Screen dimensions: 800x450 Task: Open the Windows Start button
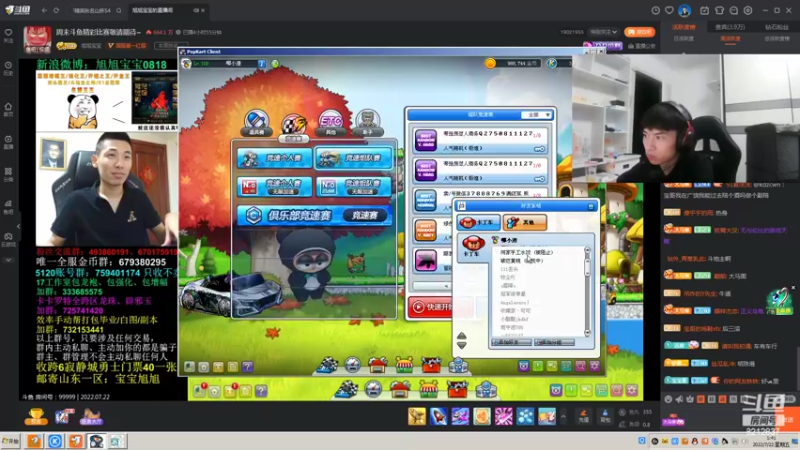[11, 441]
